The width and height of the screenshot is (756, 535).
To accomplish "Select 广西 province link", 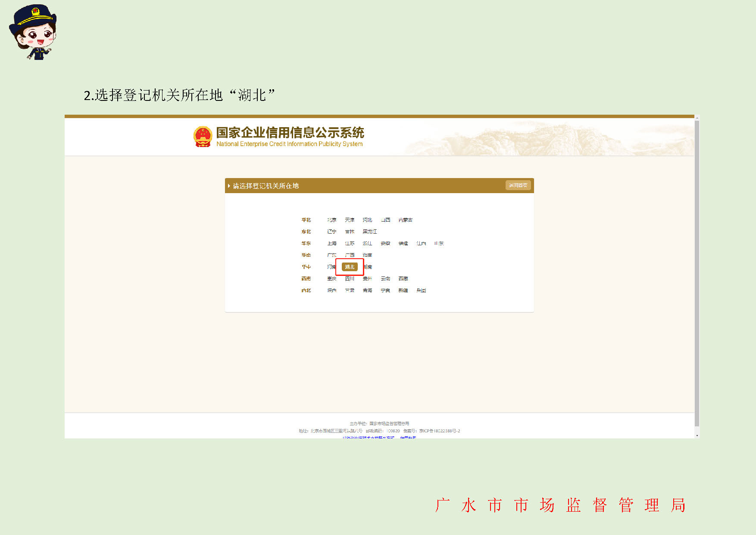I will tap(350, 255).
